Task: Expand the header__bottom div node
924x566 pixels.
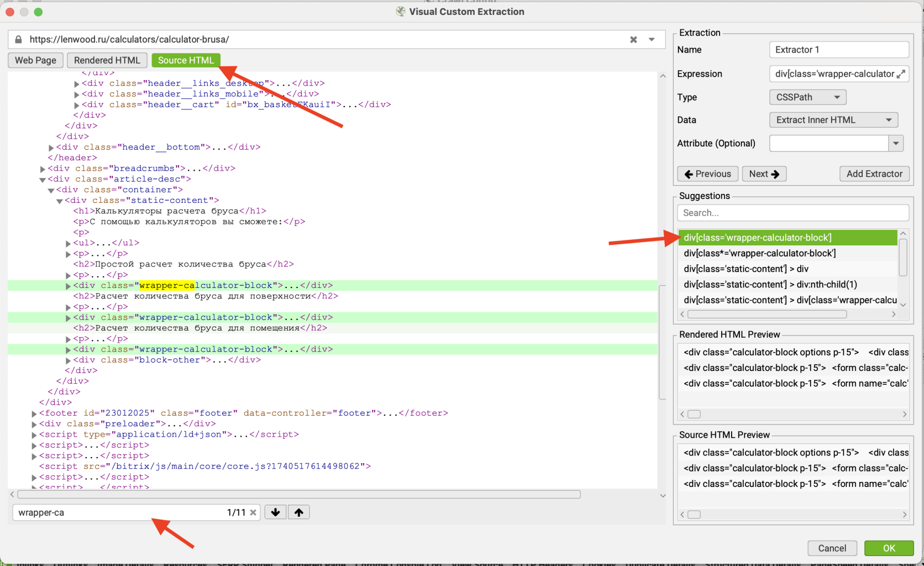Action: pos(51,148)
